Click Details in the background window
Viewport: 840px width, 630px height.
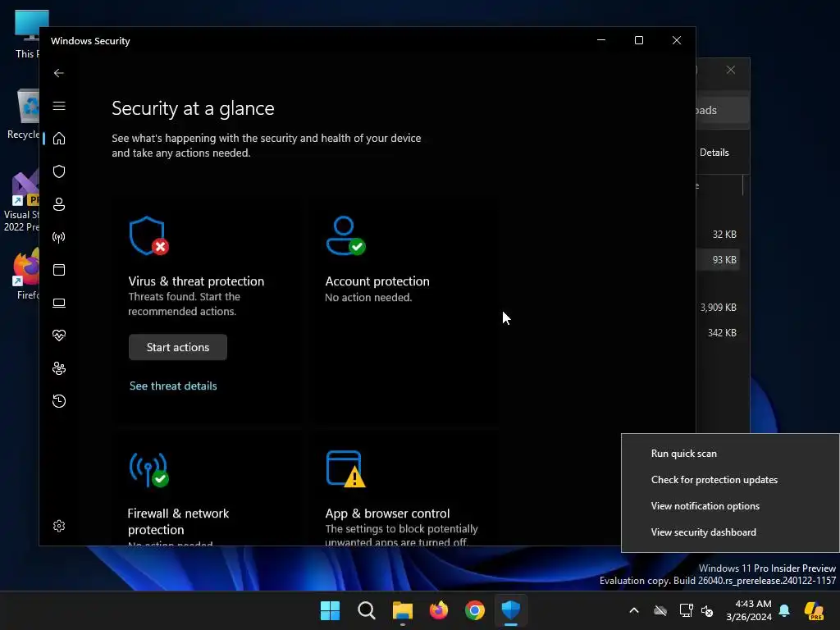click(x=714, y=153)
